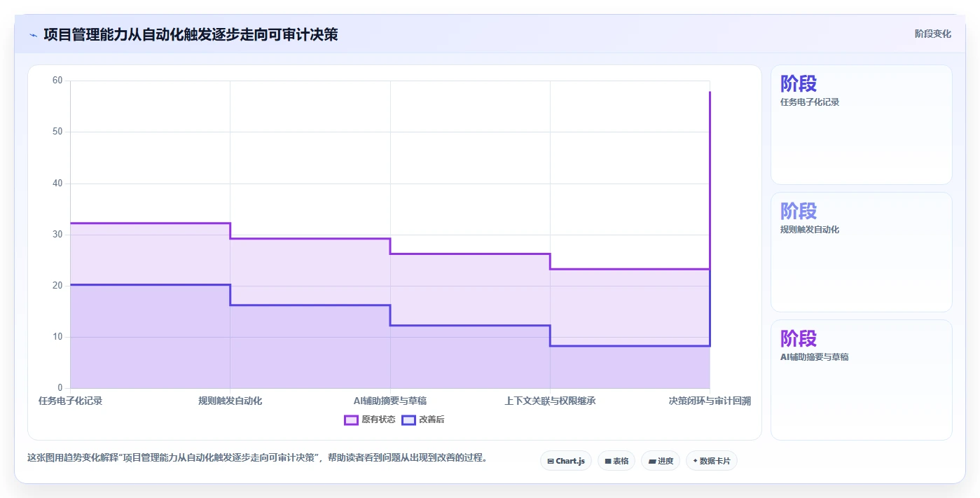This screenshot has width=980, height=498.
Task: Click the 改善后 legend label
Action: (x=432, y=420)
